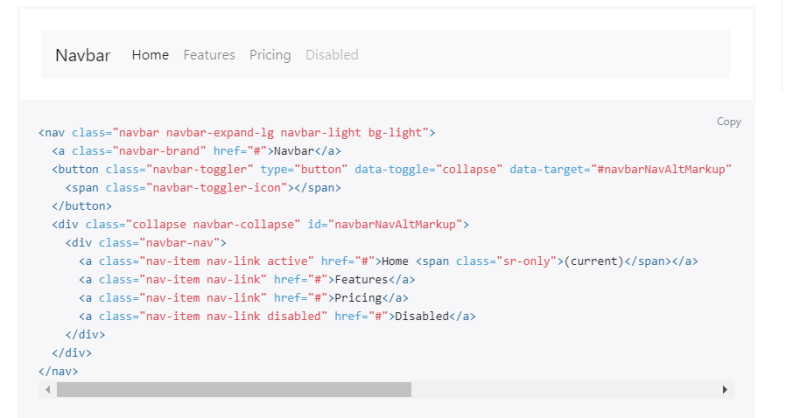800x418 pixels.
Task: Click the "sr-only" class text in code
Action: click(523, 261)
